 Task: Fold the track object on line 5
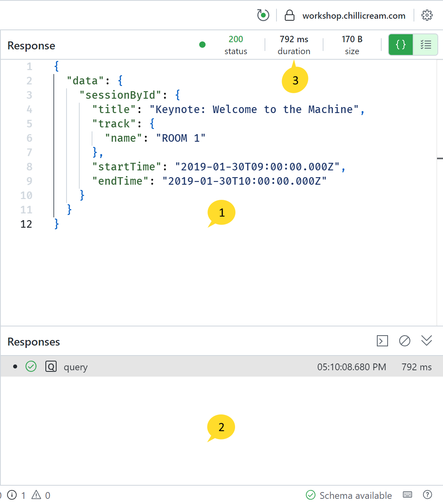click(43, 124)
